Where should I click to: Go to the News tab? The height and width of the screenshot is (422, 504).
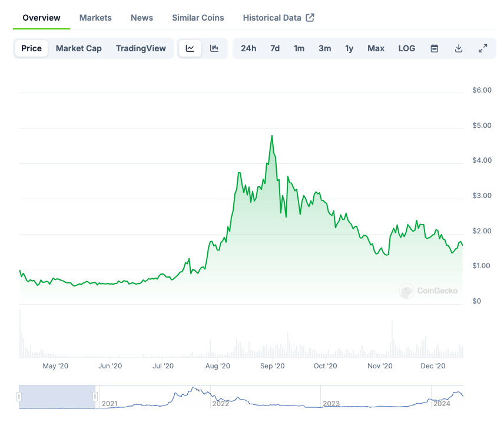coord(142,18)
